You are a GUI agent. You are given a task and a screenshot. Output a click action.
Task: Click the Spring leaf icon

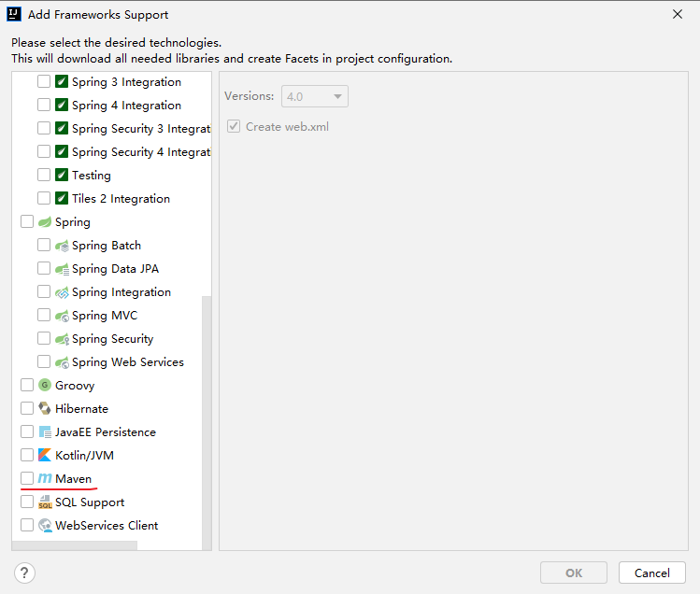[45, 221]
